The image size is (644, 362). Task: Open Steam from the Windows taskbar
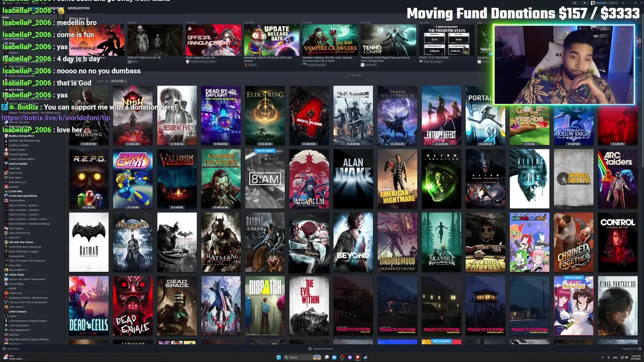(365, 357)
